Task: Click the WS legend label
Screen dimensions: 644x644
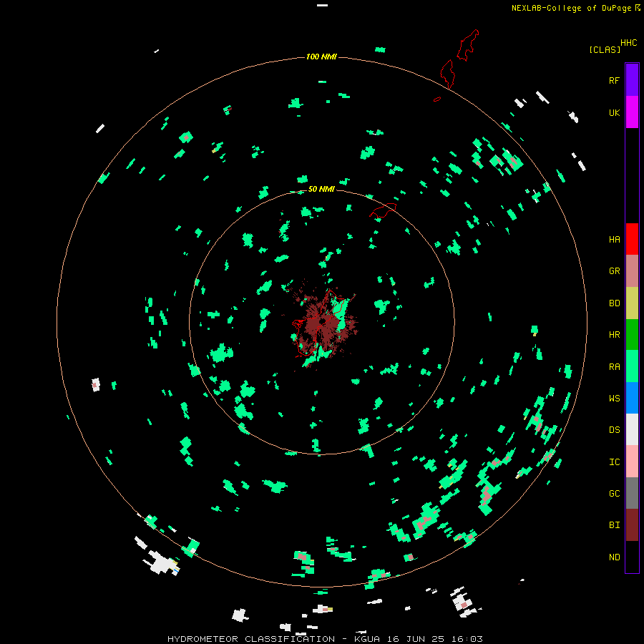Action: point(614,398)
